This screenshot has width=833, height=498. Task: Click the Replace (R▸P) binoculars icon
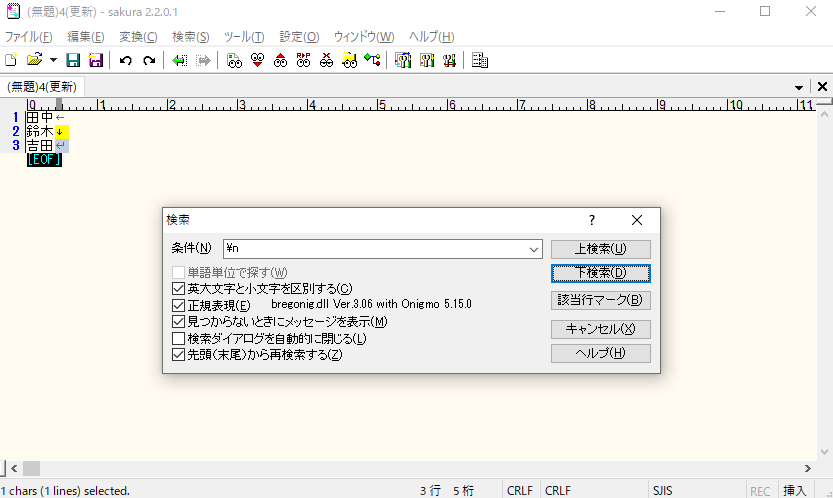(303, 60)
